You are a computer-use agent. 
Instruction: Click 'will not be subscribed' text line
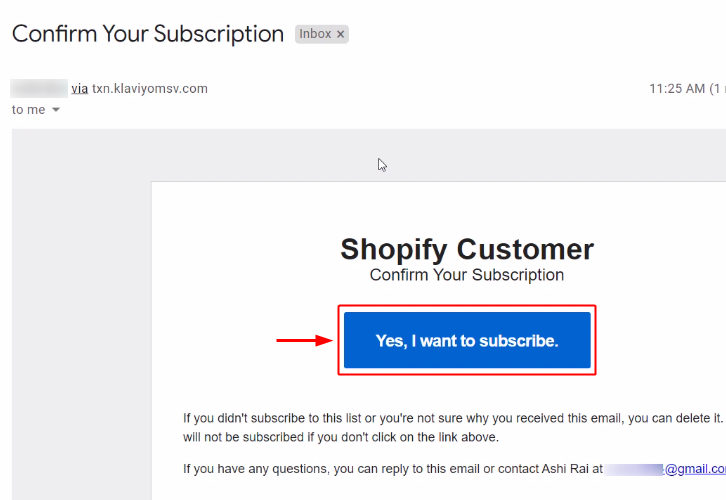click(x=340, y=437)
